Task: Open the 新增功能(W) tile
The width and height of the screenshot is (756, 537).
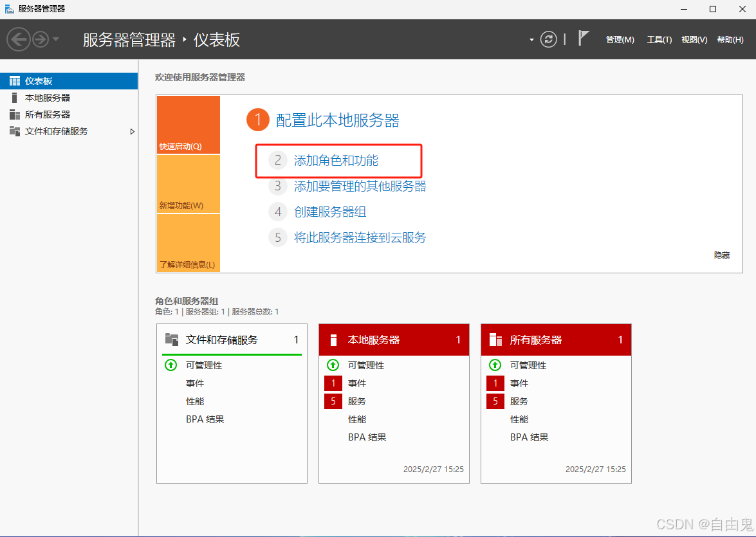Action: tap(189, 184)
